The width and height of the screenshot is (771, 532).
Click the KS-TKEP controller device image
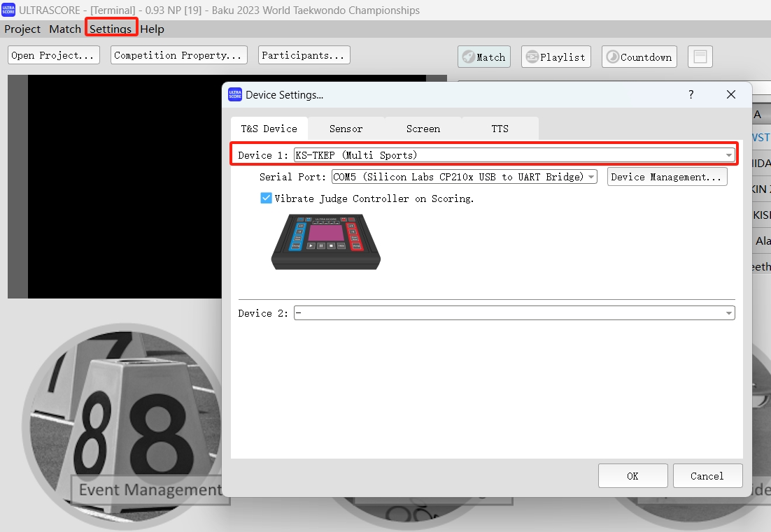pyautogui.click(x=326, y=241)
